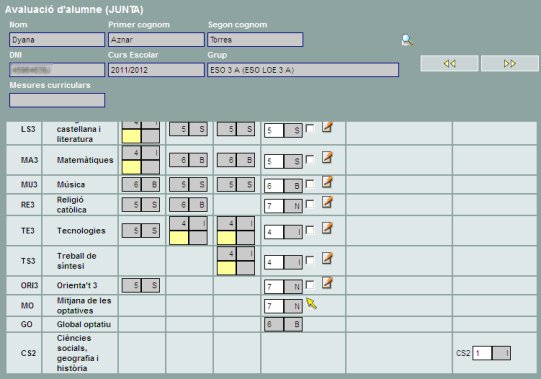541x379 pixels.
Task: Select the MU3 subject code
Action: [29, 185]
